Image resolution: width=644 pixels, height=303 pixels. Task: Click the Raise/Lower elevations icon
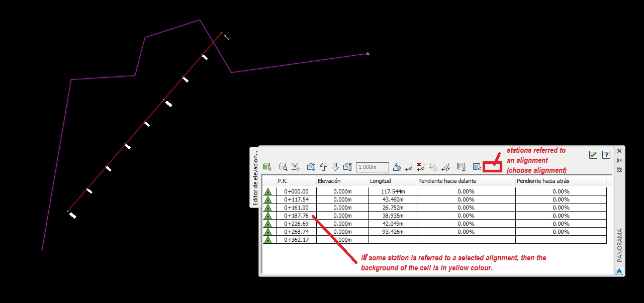click(311, 166)
